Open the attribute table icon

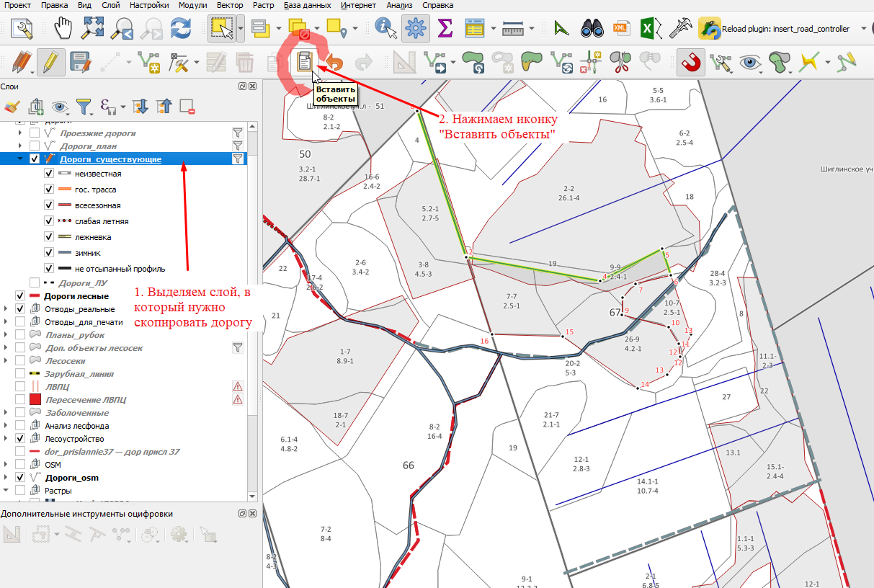pos(474,28)
